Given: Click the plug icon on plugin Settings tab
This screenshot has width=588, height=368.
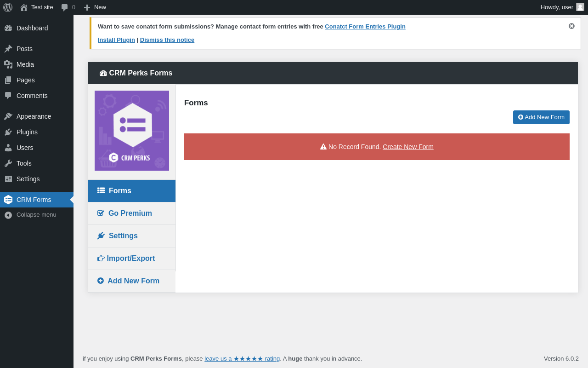Looking at the screenshot, I should click(x=101, y=236).
